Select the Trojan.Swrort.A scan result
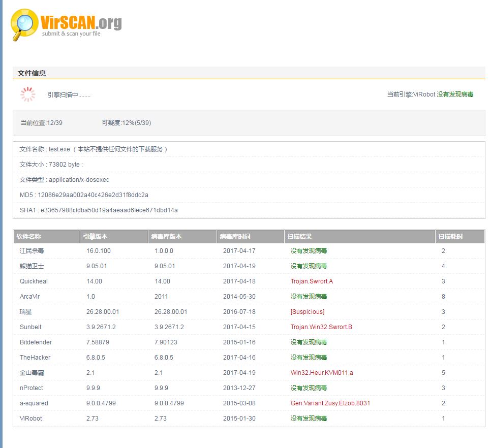The width and height of the screenshot is (490, 448). click(x=312, y=281)
